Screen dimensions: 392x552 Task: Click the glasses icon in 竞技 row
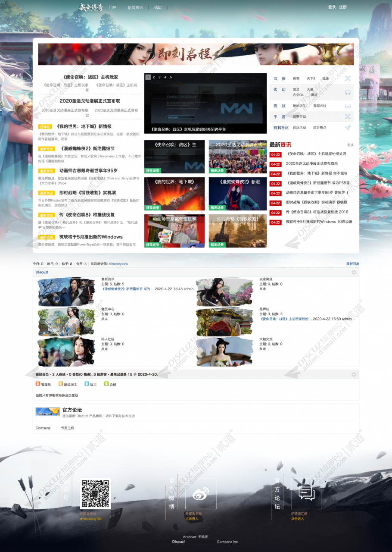[348, 106]
